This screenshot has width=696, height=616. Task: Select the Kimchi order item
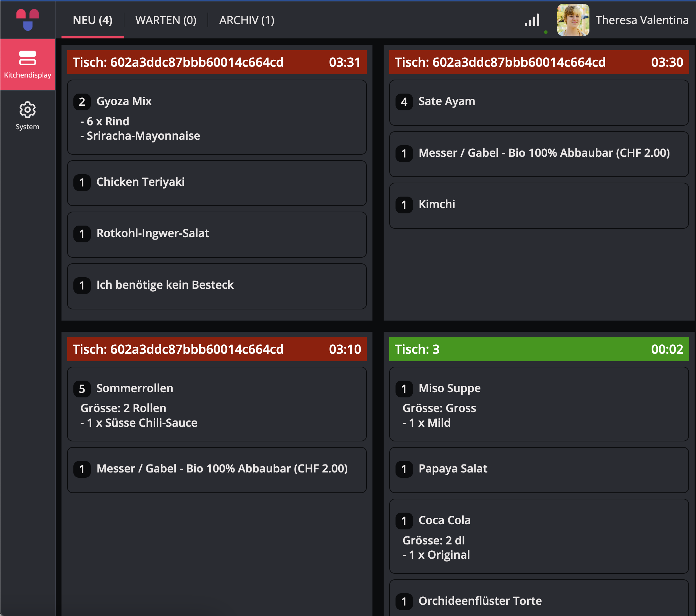(x=539, y=206)
